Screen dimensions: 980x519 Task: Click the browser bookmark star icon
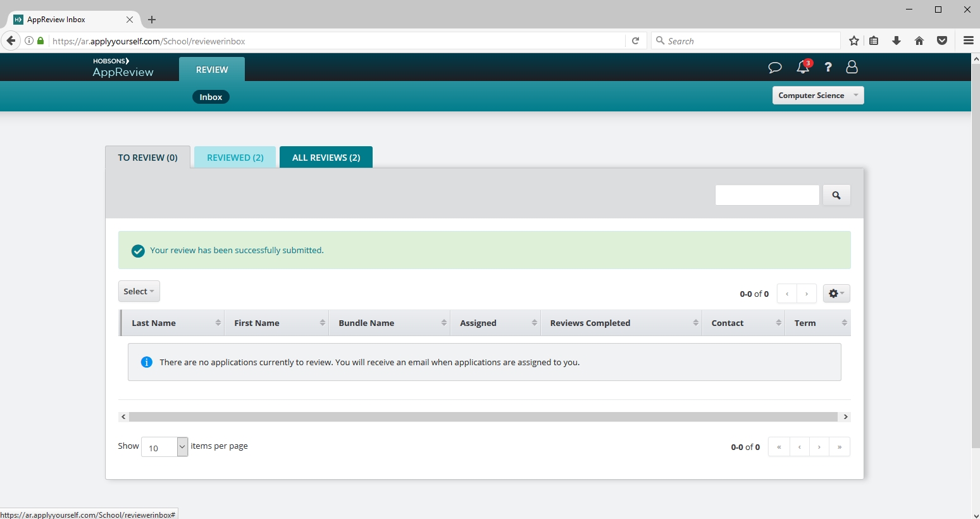pyautogui.click(x=853, y=41)
